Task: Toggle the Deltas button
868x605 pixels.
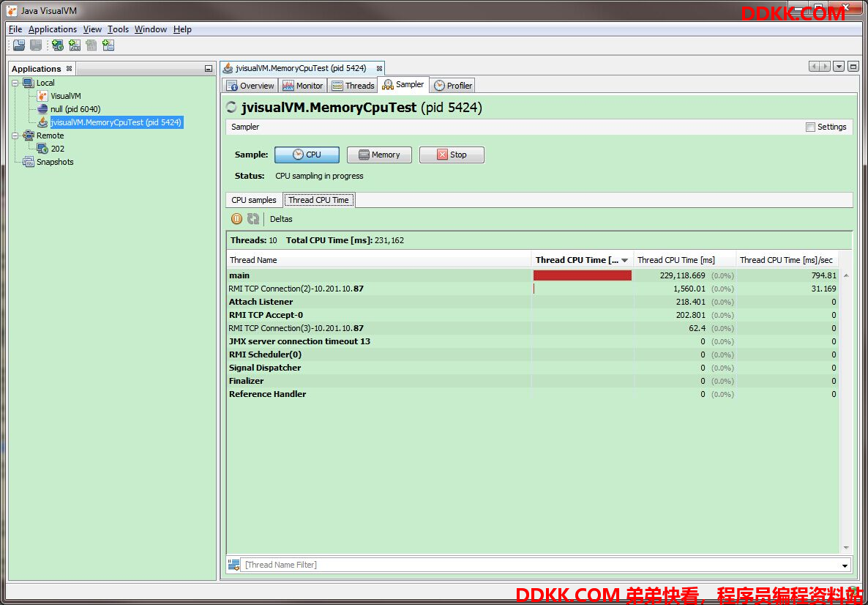Action: tap(281, 219)
